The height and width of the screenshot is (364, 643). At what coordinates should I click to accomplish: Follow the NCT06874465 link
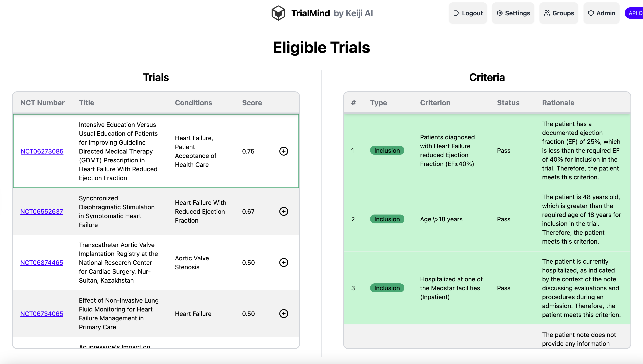click(41, 263)
